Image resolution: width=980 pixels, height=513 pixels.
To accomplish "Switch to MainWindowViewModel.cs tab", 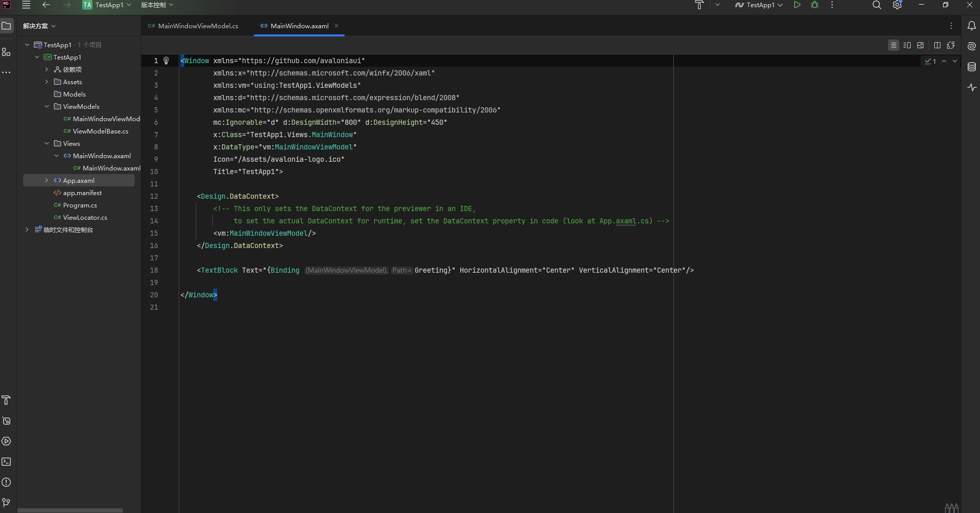I will [198, 26].
